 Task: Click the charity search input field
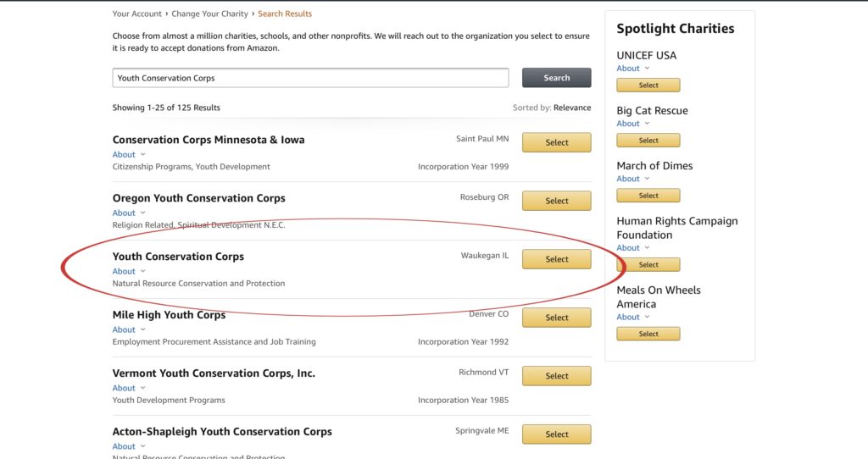coord(310,78)
